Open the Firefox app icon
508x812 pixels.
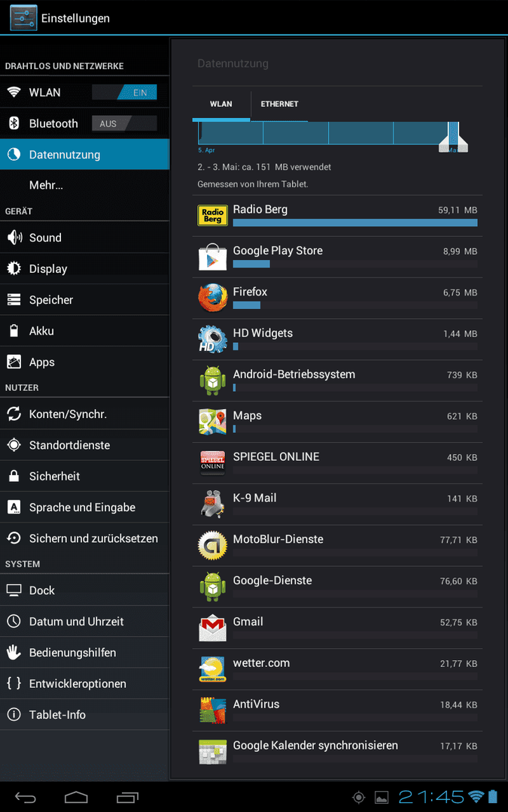click(x=212, y=298)
